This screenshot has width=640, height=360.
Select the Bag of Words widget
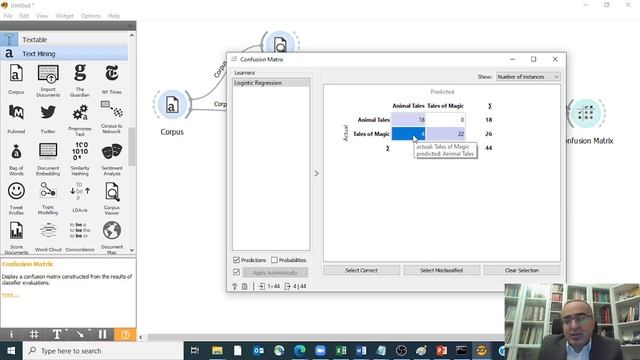pos(16,160)
